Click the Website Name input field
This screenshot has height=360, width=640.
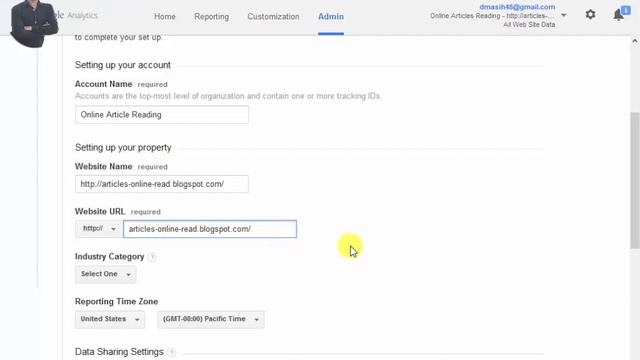pyautogui.click(x=162, y=184)
